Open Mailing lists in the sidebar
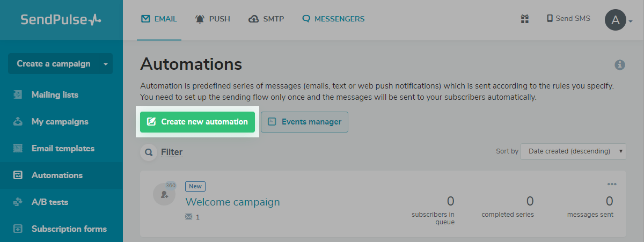644x242 pixels. 55,95
